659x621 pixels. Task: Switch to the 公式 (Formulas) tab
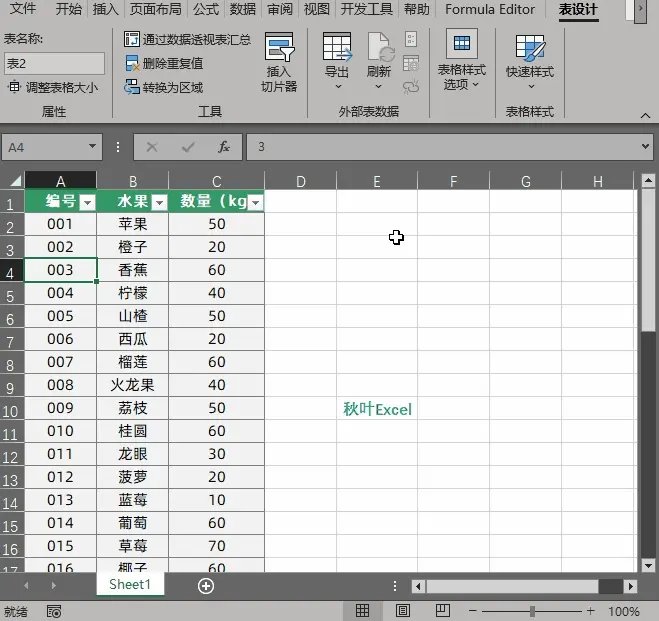tap(206, 8)
